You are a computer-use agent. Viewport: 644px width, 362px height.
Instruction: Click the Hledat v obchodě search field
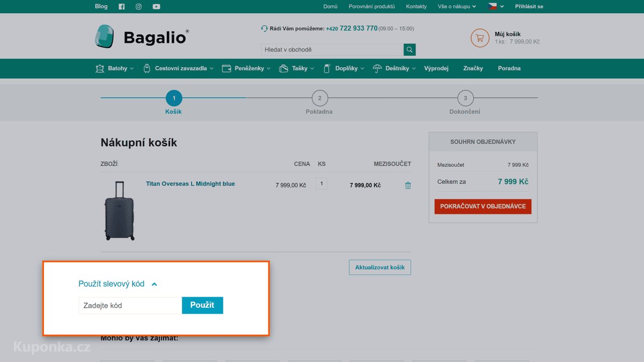point(332,50)
